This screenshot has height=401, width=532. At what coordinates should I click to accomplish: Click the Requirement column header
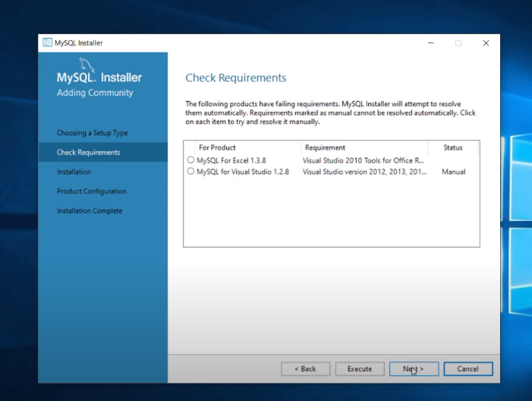coord(365,147)
